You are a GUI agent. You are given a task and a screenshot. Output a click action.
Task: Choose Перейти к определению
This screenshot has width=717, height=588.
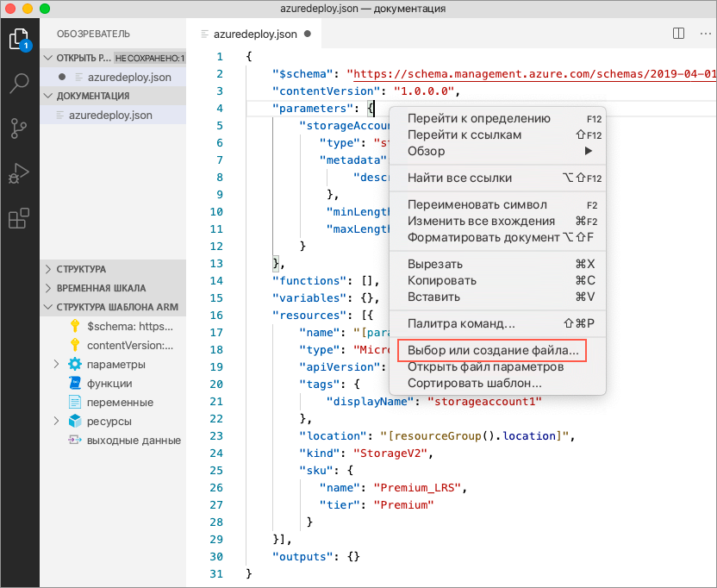click(x=497, y=118)
